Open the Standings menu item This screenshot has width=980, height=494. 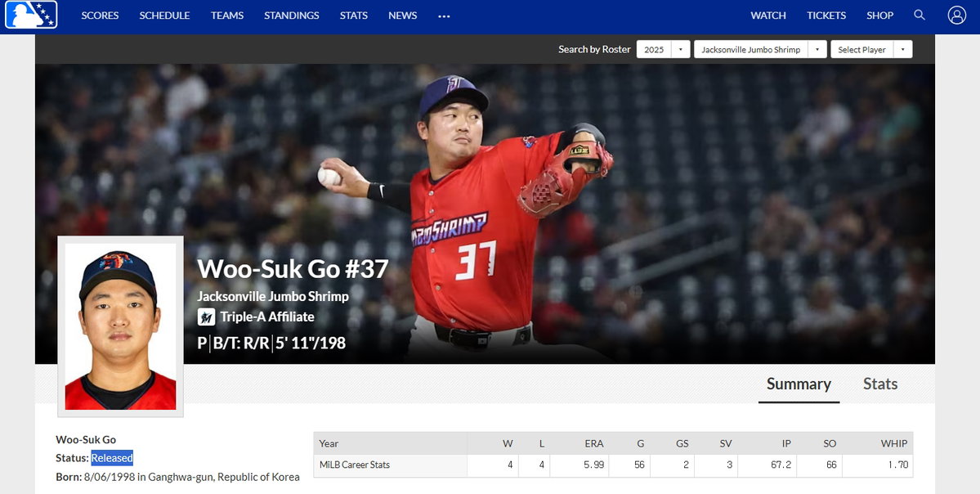pos(291,16)
